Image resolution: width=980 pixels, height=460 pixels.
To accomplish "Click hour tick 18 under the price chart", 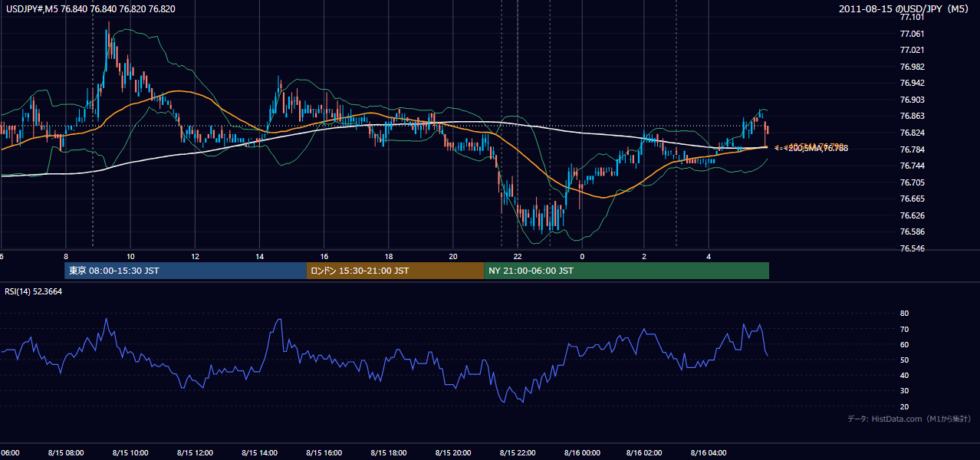I will pos(388,256).
